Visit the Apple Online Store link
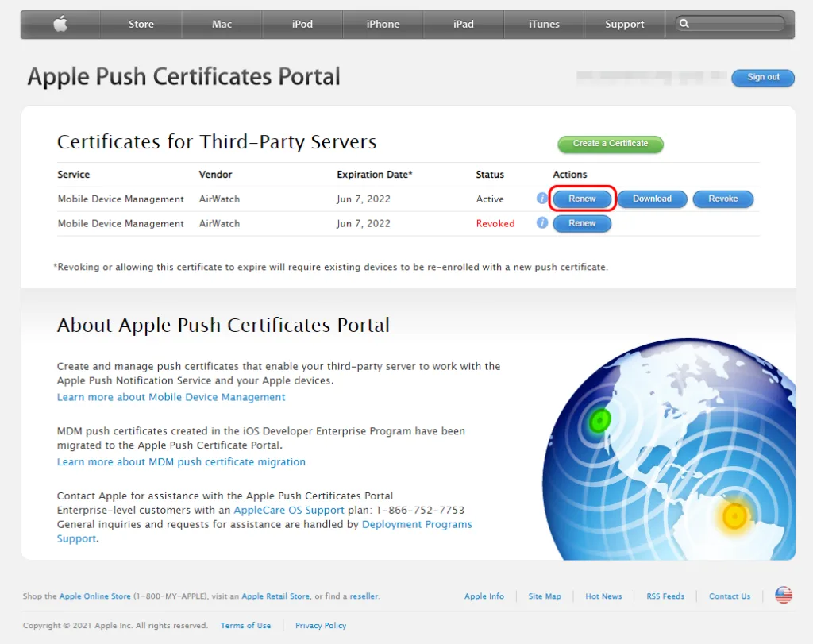This screenshot has width=813, height=644. [x=95, y=596]
